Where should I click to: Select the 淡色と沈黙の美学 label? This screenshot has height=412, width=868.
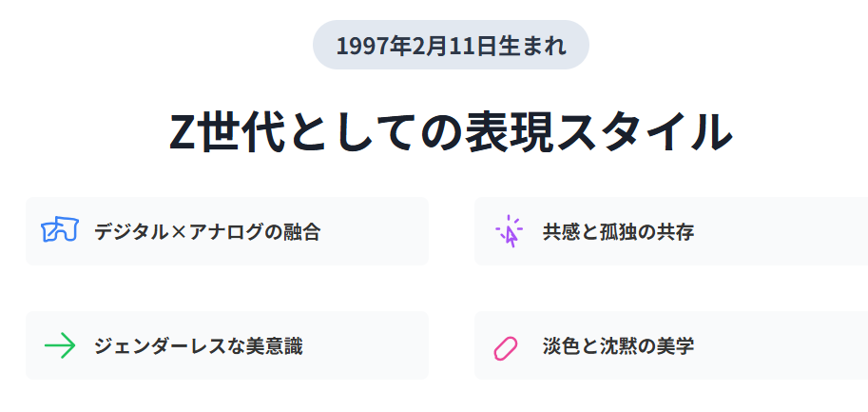click(x=618, y=345)
